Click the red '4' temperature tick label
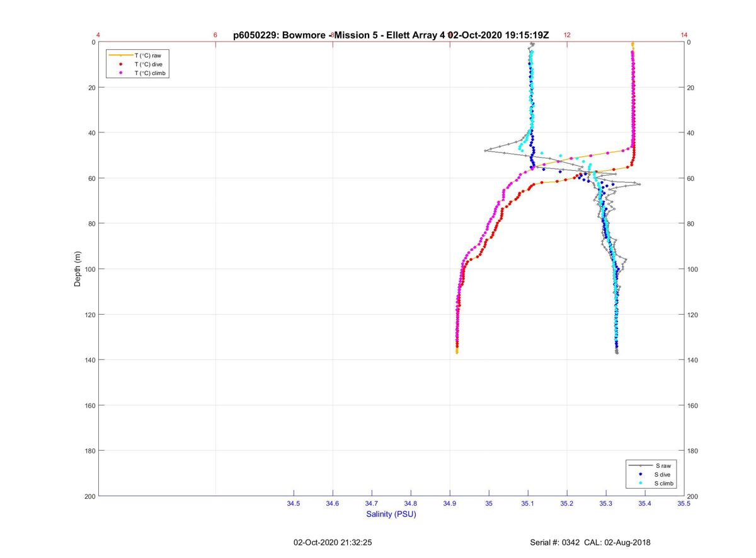The width and height of the screenshot is (756, 558). [98, 35]
